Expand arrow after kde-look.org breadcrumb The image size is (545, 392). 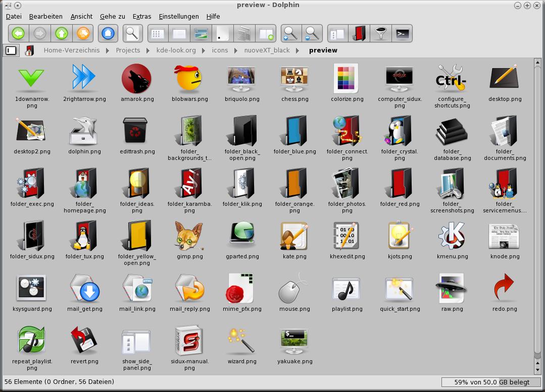[x=204, y=50]
